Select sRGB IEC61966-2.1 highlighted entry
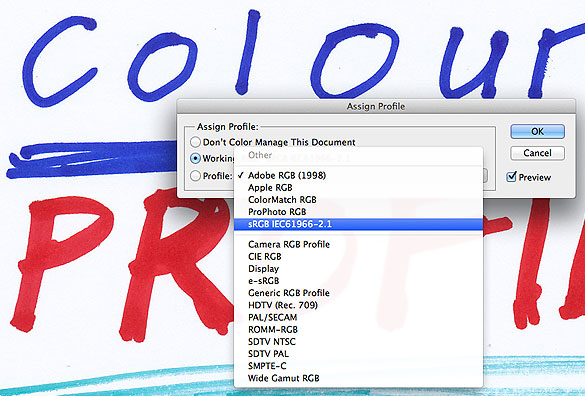The height and width of the screenshot is (396, 585). (x=358, y=224)
